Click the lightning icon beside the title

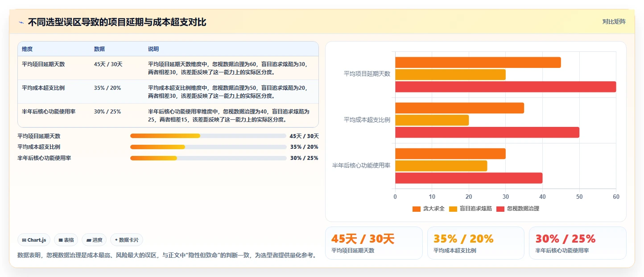pos(21,22)
